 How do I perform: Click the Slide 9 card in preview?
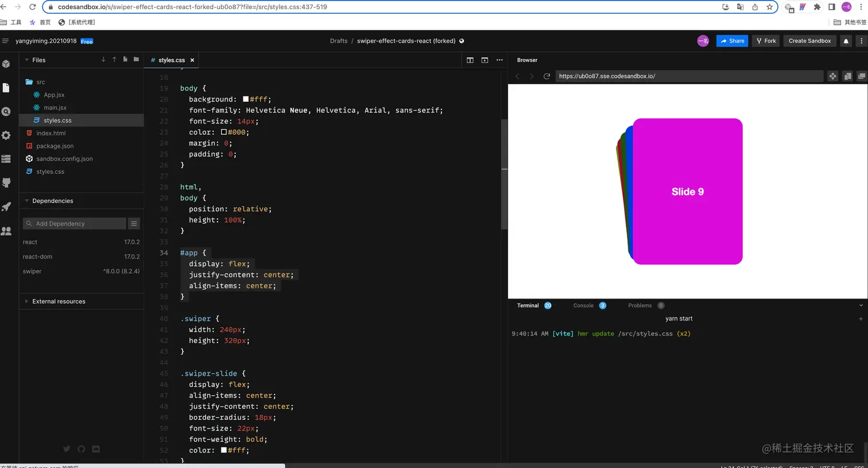point(688,192)
